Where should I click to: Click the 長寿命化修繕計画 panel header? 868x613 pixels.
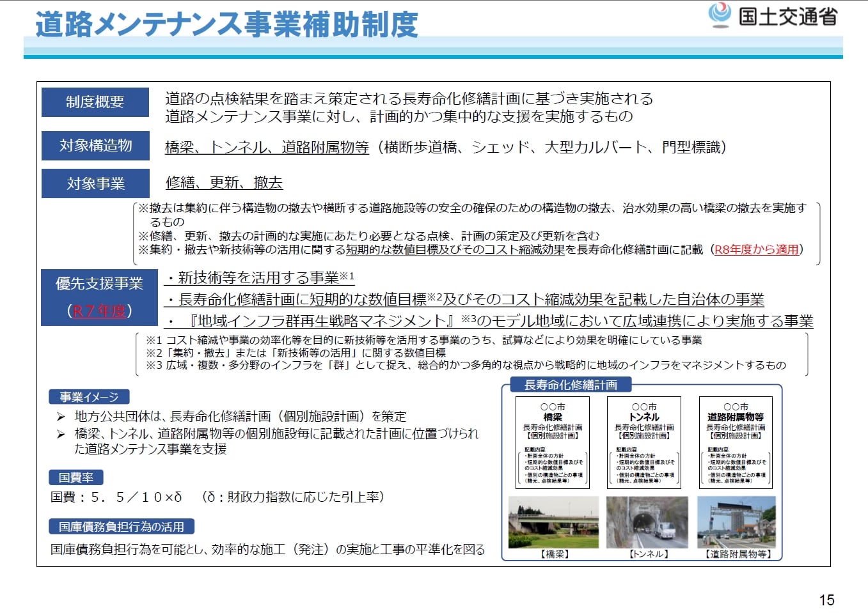(570, 385)
